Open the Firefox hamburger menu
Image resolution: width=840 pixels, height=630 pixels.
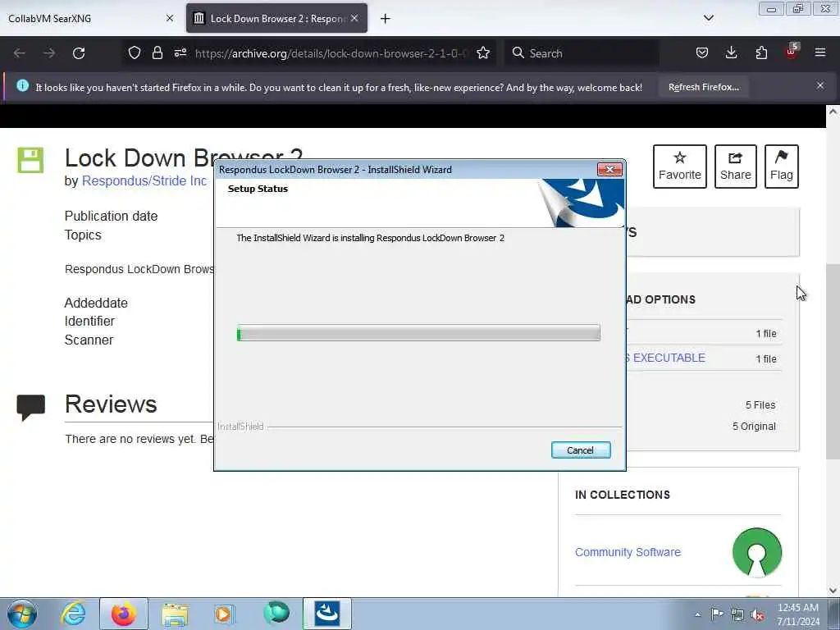[x=820, y=52]
